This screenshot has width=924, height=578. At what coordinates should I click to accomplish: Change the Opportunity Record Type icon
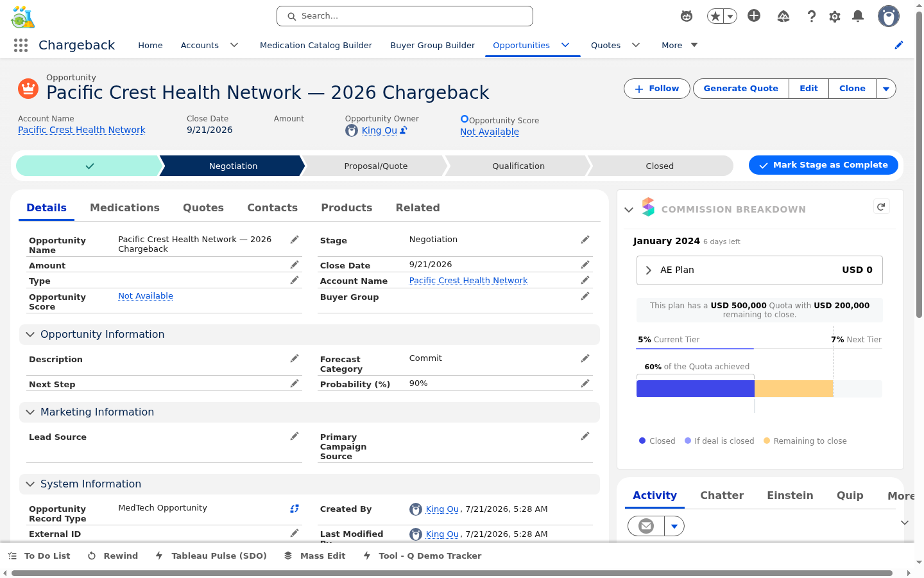(x=295, y=509)
